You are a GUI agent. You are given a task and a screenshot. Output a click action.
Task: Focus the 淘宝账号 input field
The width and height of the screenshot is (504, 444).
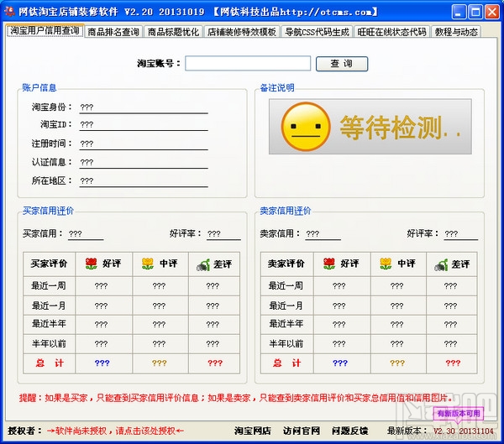(x=248, y=63)
